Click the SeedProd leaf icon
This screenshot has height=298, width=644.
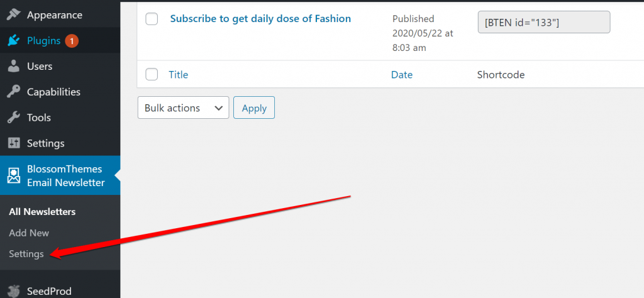point(13,291)
